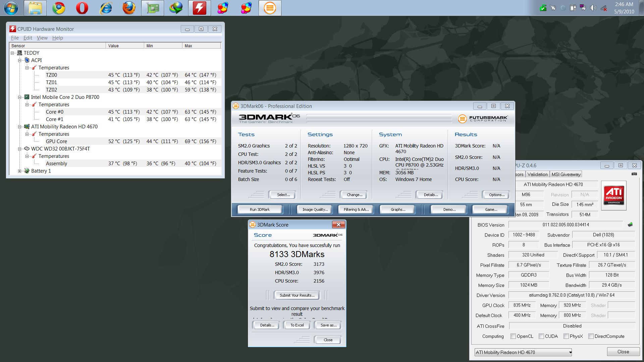The height and width of the screenshot is (362, 644).
Task: Collapse Temperatures under ACPI
Action: click(27, 68)
